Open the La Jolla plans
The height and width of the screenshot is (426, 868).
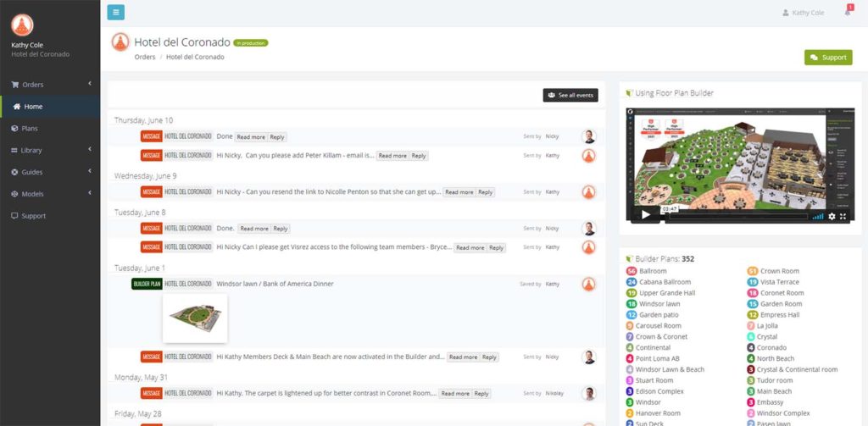click(x=767, y=326)
